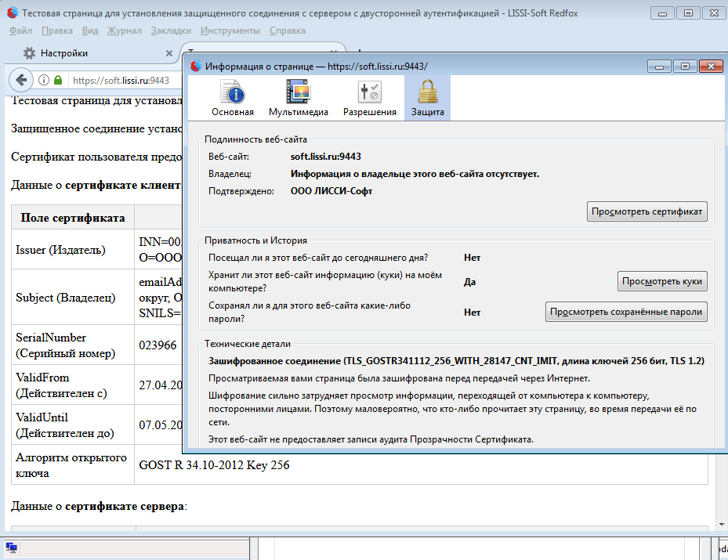
Task: Click the Алгоритм открытого ключа cell
Action: [x=73, y=465]
